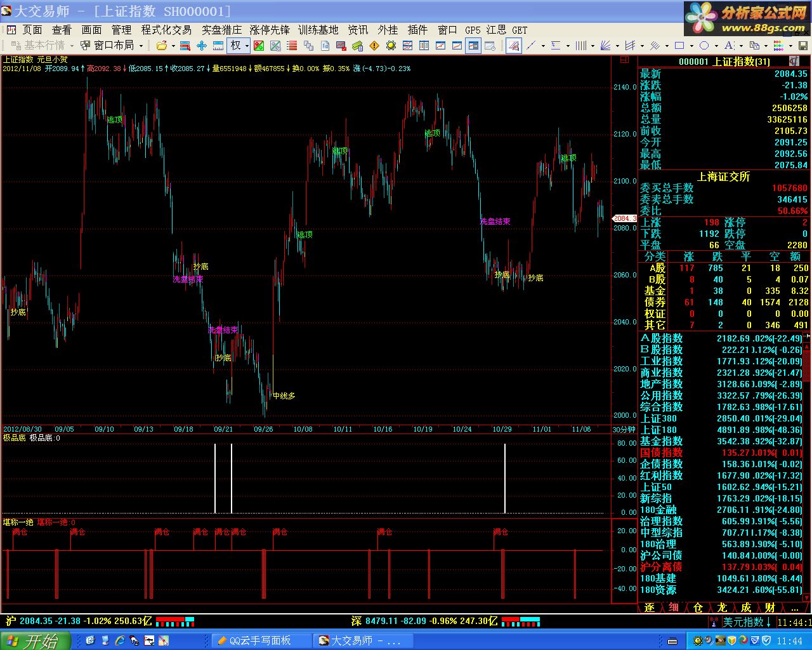Click the application icon beside 页面 menu
Screen dimensions: 812x650
11,30
